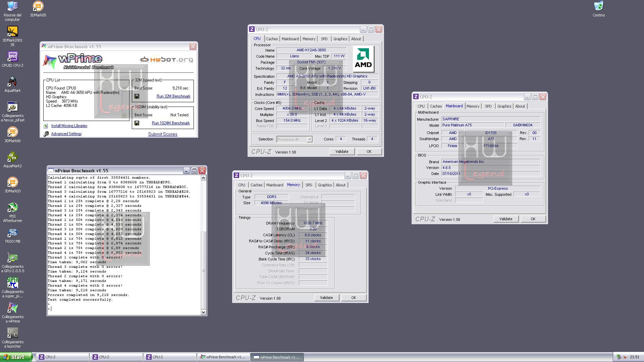Select SPD tab in CPU-Z Memory window
The width and height of the screenshot is (644, 362).
click(309, 185)
